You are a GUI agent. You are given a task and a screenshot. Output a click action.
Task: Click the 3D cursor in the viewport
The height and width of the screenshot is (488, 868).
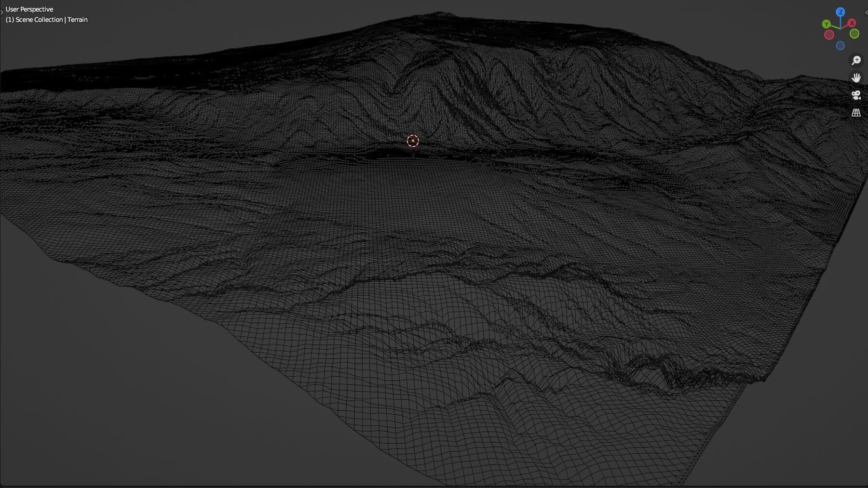click(412, 141)
